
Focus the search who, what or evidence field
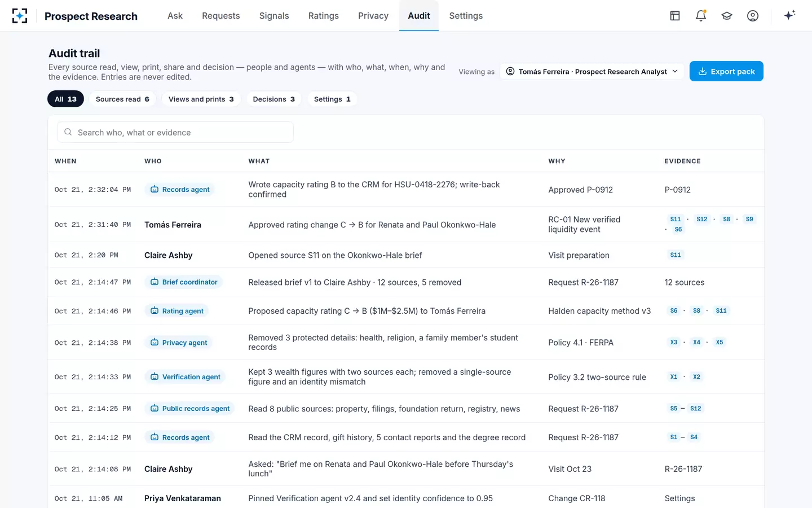coord(175,132)
